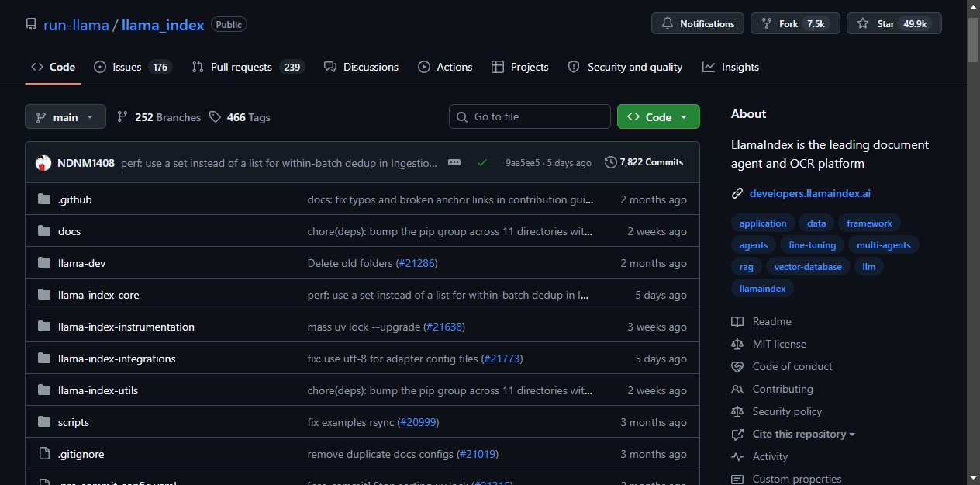Open commit 9aa5ee5 hash link
This screenshot has width=980, height=485.
[x=523, y=163]
